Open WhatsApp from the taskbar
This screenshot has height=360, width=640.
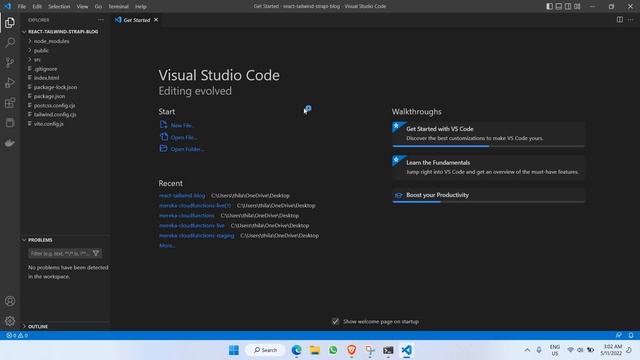coord(333,350)
